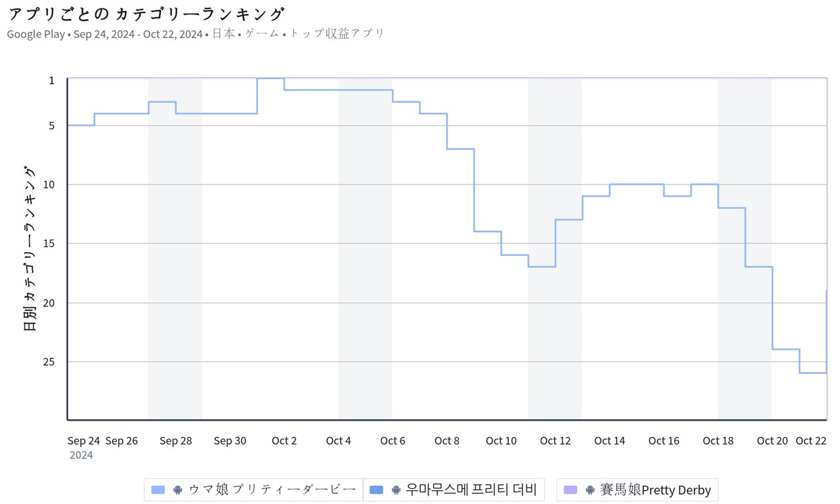Image resolution: width=840 pixels, height=504 pixels.
Task: Click the Oct 12 x-axis date label
Action: click(555, 441)
